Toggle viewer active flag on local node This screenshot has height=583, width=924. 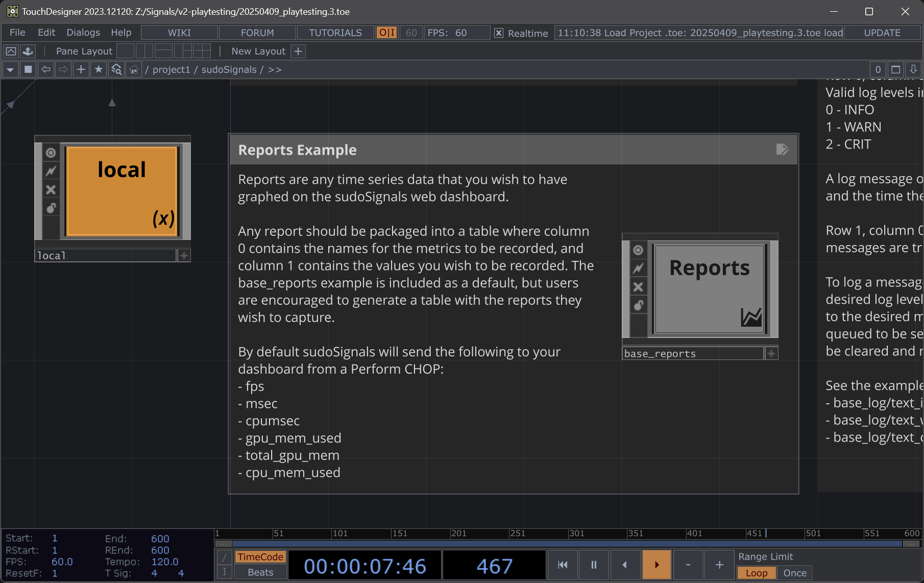click(51, 153)
